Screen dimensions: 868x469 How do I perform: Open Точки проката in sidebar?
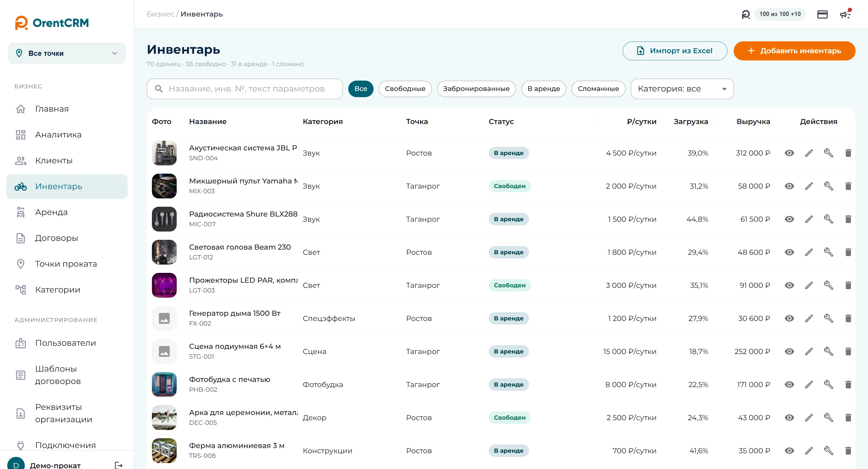(67, 264)
